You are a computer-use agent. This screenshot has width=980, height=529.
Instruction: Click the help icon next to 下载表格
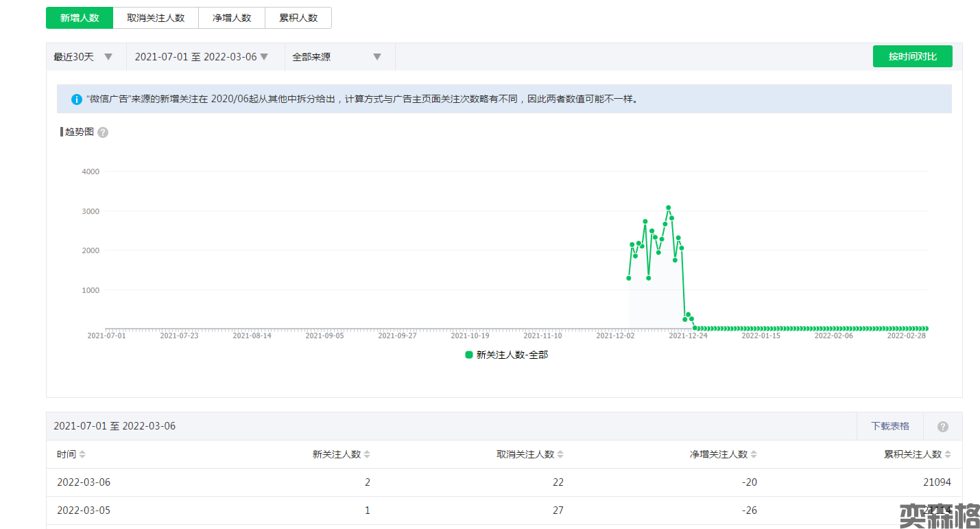942,427
